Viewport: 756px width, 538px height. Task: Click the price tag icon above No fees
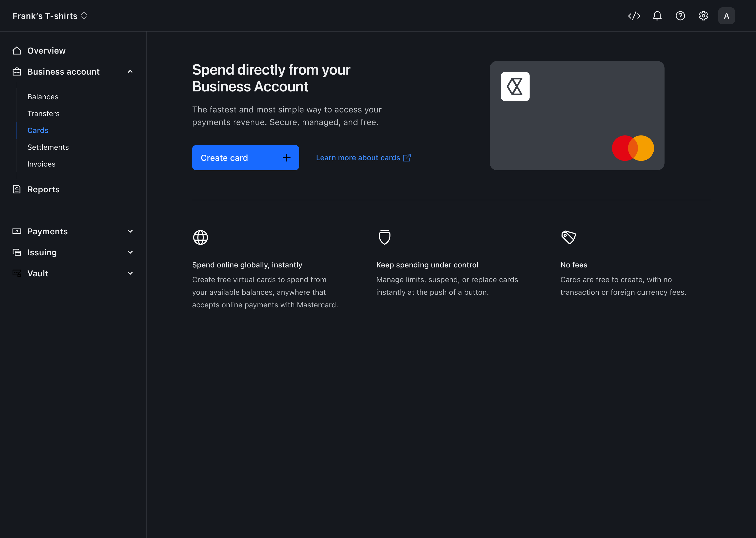[569, 237]
